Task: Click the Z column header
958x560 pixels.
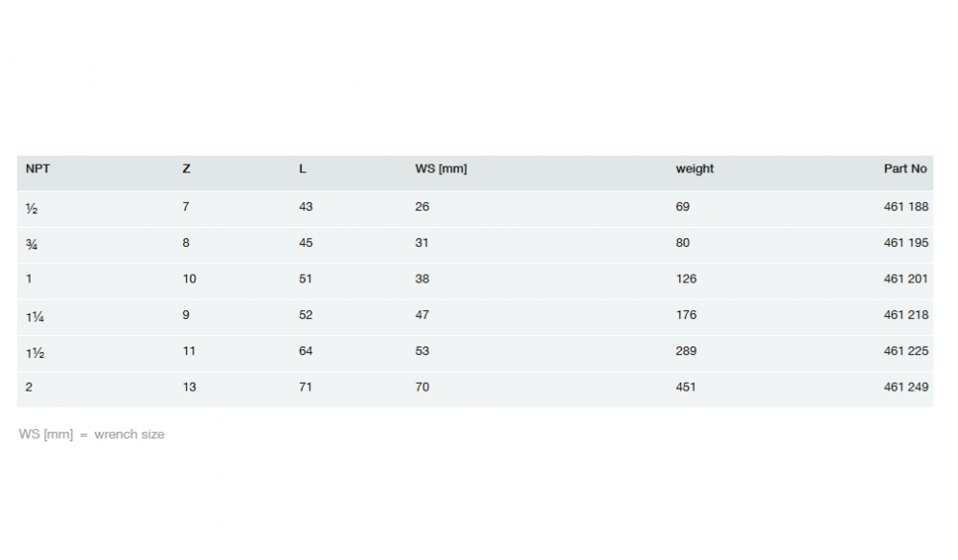Action: [x=186, y=169]
